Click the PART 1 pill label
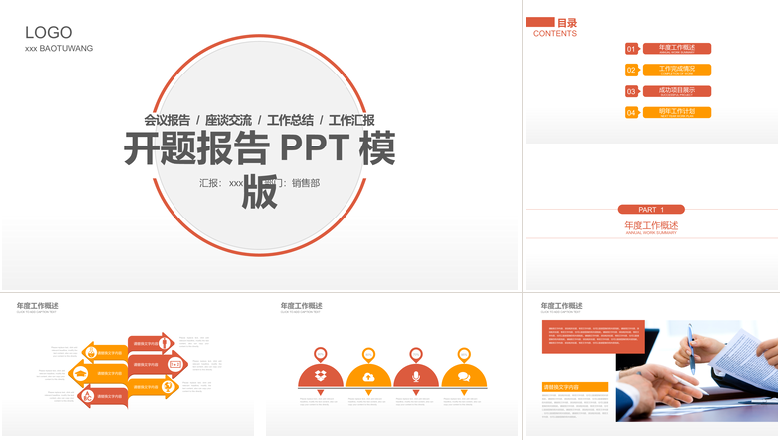The width and height of the screenshot is (780, 440). click(651, 210)
